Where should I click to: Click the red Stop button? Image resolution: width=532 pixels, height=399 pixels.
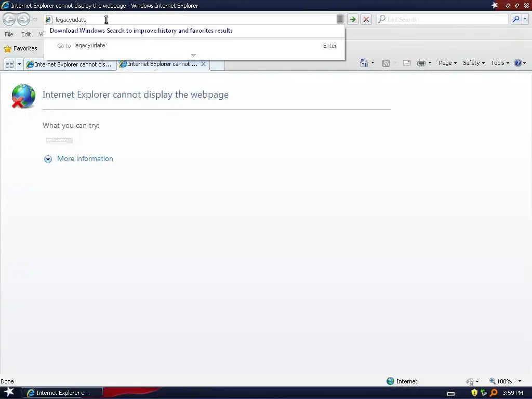(x=366, y=19)
